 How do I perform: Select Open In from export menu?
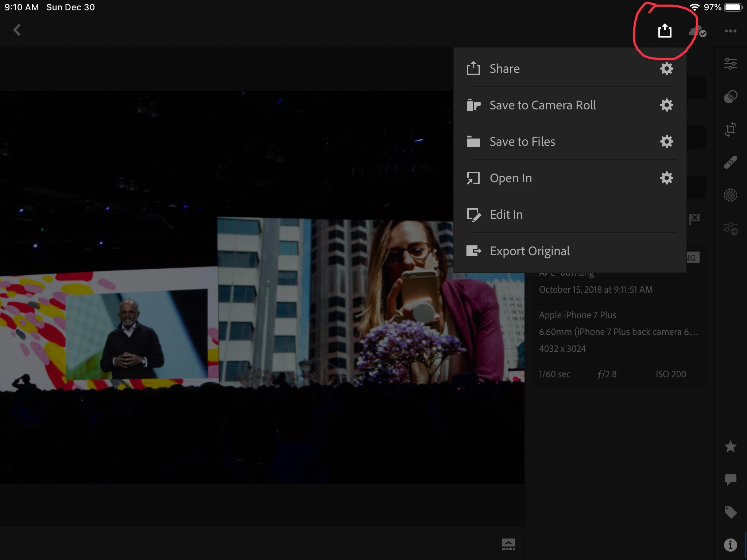click(x=510, y=178)
